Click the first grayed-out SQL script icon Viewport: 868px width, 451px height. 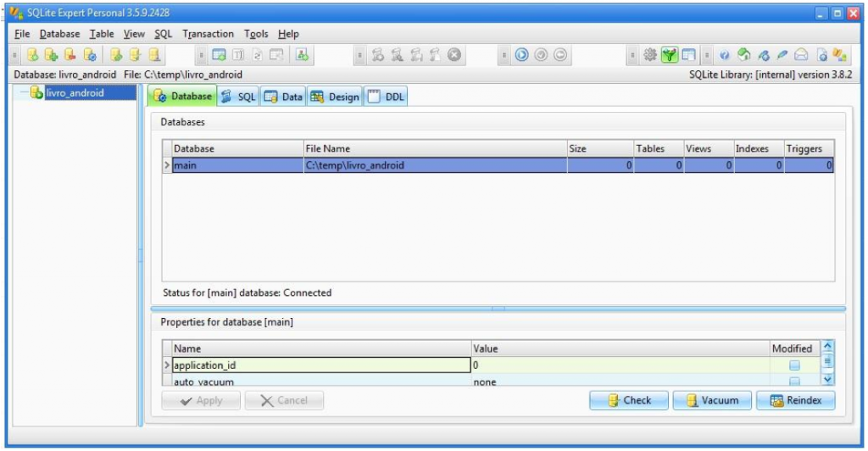tap(378, 55)
